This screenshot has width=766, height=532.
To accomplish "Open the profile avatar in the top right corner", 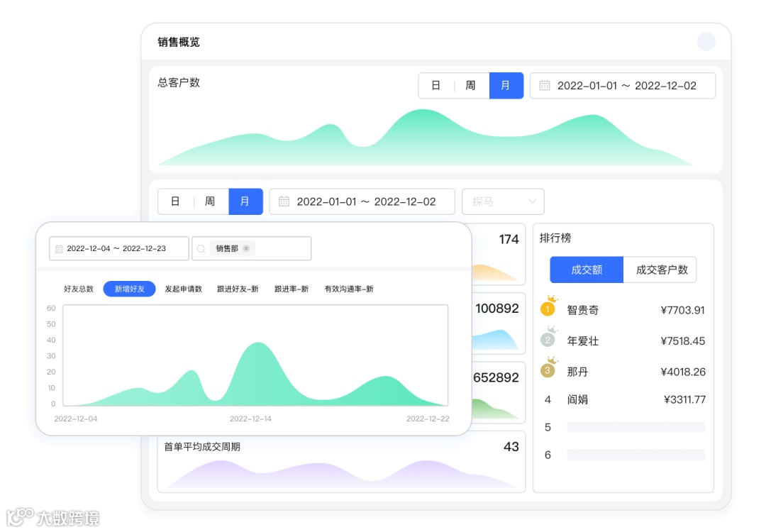I will [x=706, y=41].
